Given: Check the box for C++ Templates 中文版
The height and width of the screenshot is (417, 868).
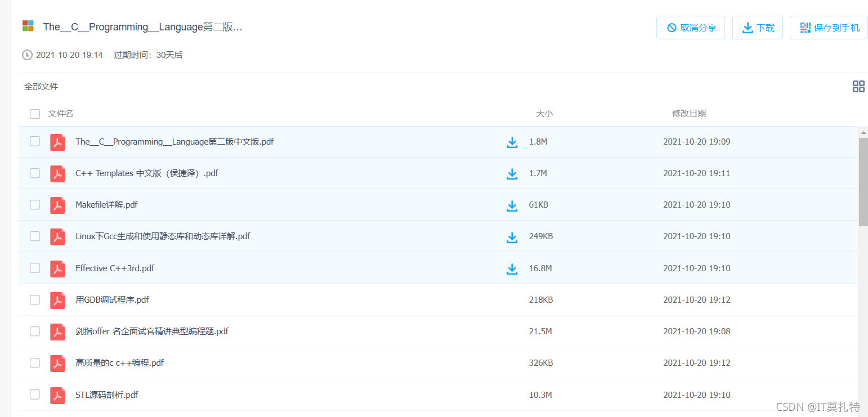Looking at the screenshot, I should tap(35, 173).
